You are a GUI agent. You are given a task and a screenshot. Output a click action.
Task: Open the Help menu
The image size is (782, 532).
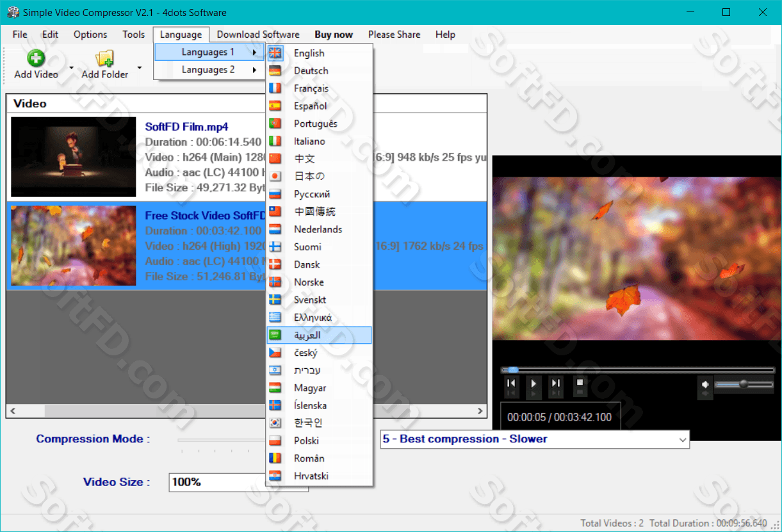[445, 35]
